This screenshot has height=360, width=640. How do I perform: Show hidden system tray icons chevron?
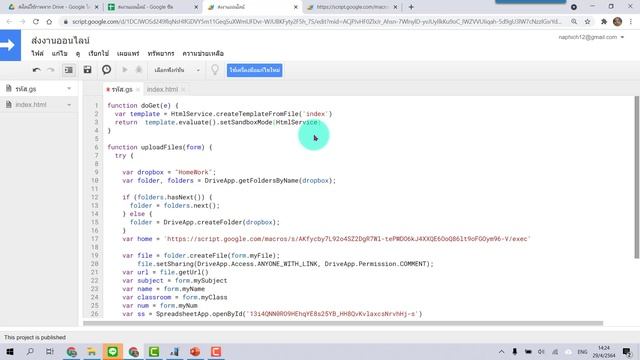point(501,351)
